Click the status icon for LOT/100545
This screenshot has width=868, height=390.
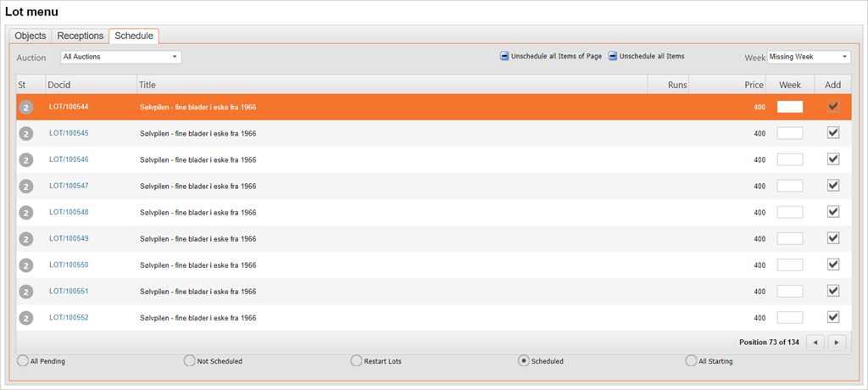coord(26,133)
